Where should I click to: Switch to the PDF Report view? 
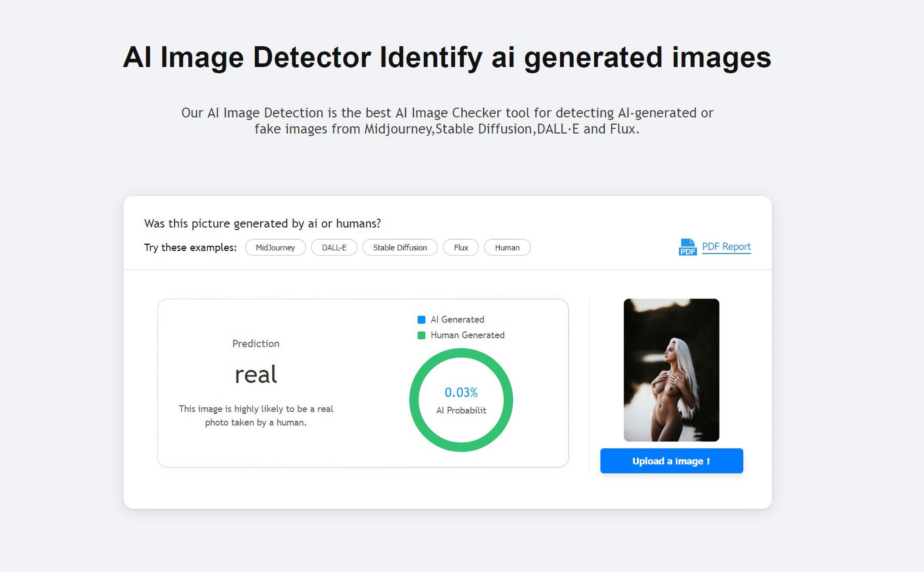click(x=726, y=246)
